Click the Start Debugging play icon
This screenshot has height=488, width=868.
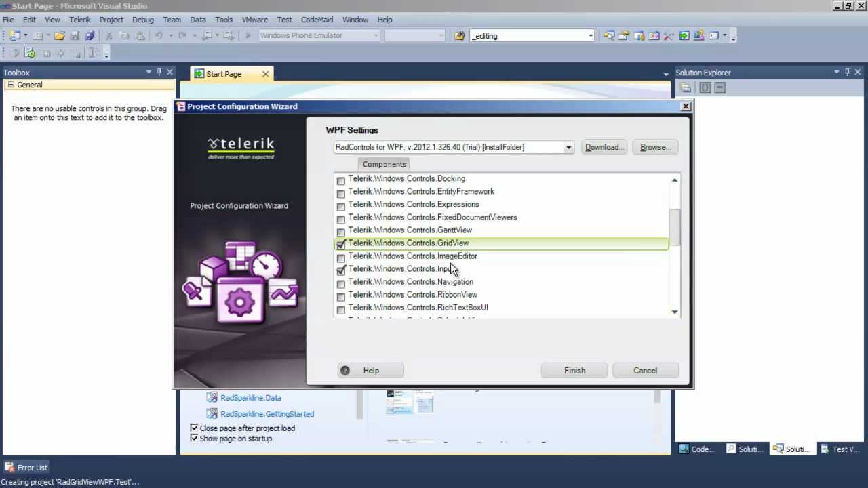click(248, 35)
